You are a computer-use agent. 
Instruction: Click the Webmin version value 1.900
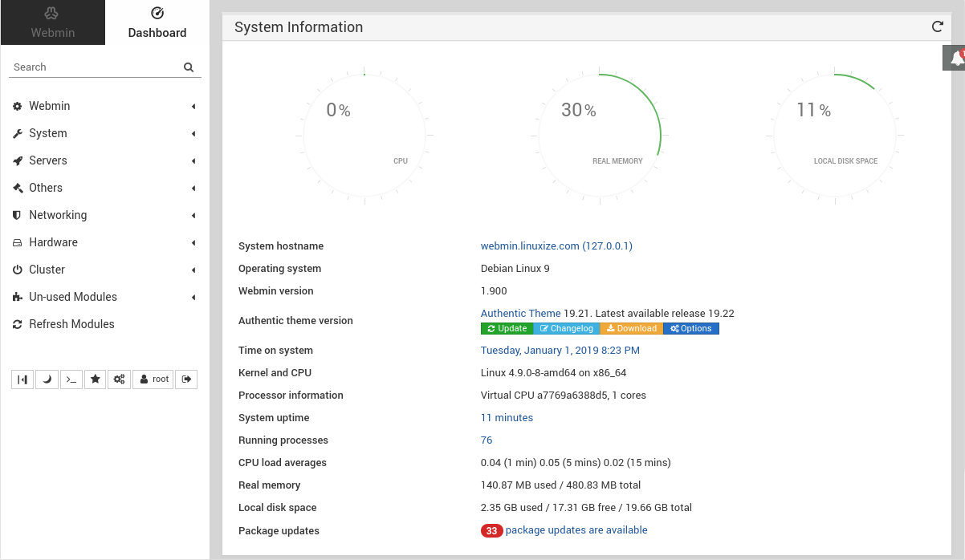coord(494,291)
